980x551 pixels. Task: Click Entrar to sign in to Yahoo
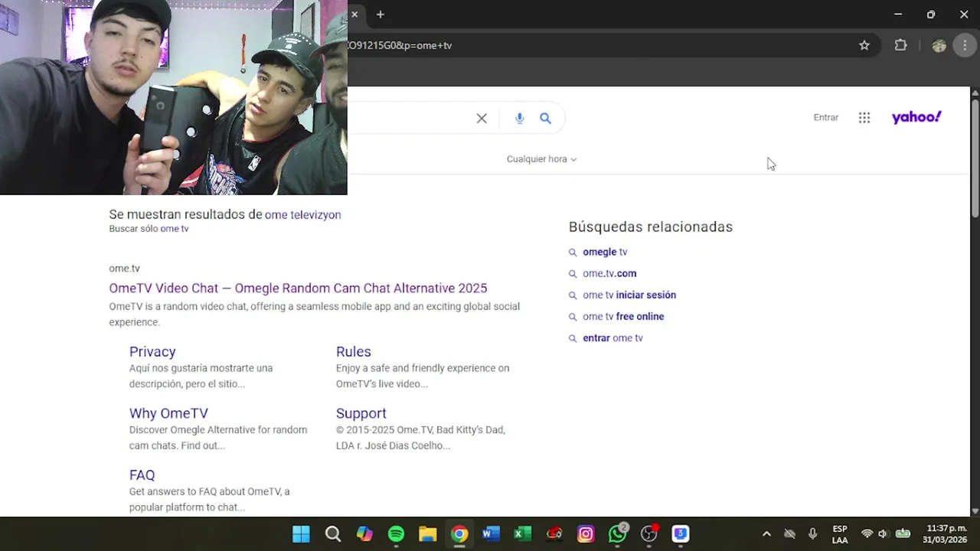coord(825,117)
